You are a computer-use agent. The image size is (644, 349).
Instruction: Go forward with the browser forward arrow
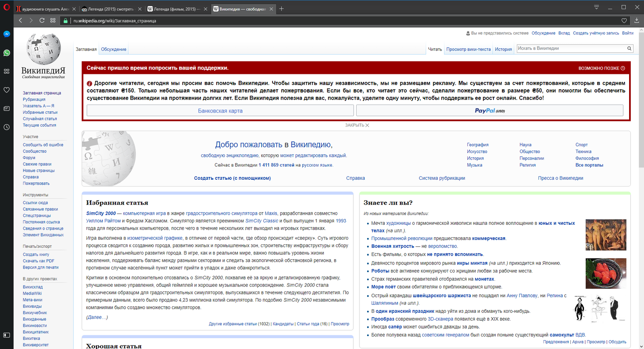tap(31, 20)
